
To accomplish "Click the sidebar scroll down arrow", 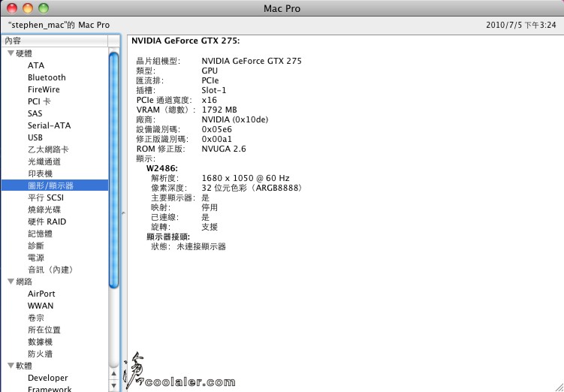I will (113, 386).
